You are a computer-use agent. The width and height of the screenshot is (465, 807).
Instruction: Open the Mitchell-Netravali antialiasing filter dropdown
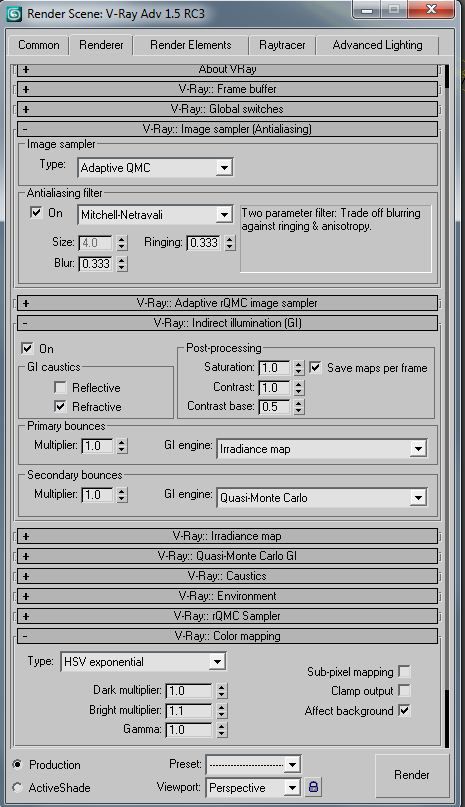pos(155,215)
